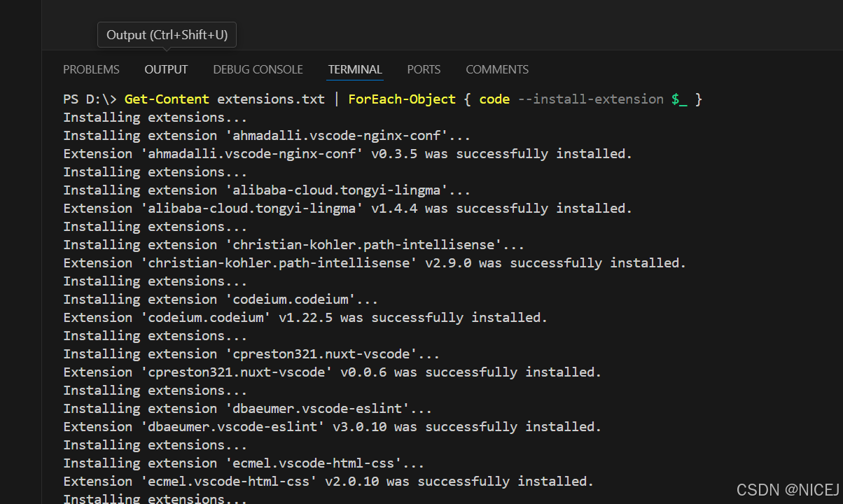Click the 'extensions.txt' filename in the command
The width and height of the screenshot is (843, 504).
click(271, 99)
